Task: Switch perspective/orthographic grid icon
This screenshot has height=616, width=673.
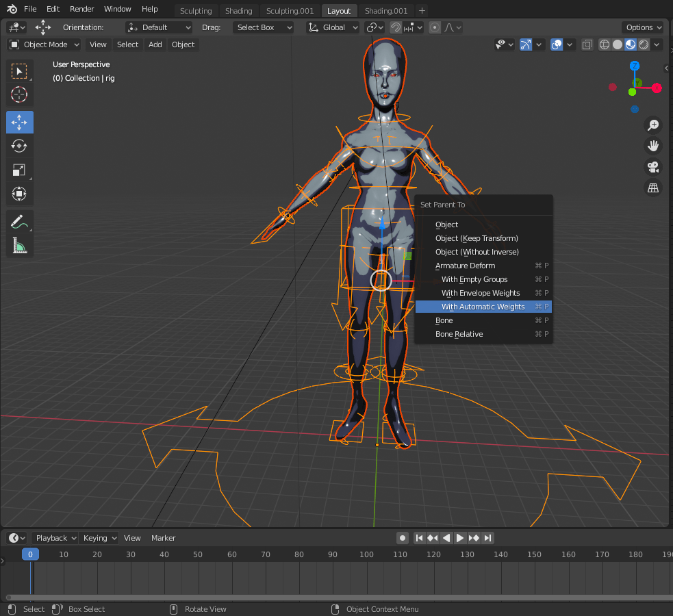Action: [653, 188]
